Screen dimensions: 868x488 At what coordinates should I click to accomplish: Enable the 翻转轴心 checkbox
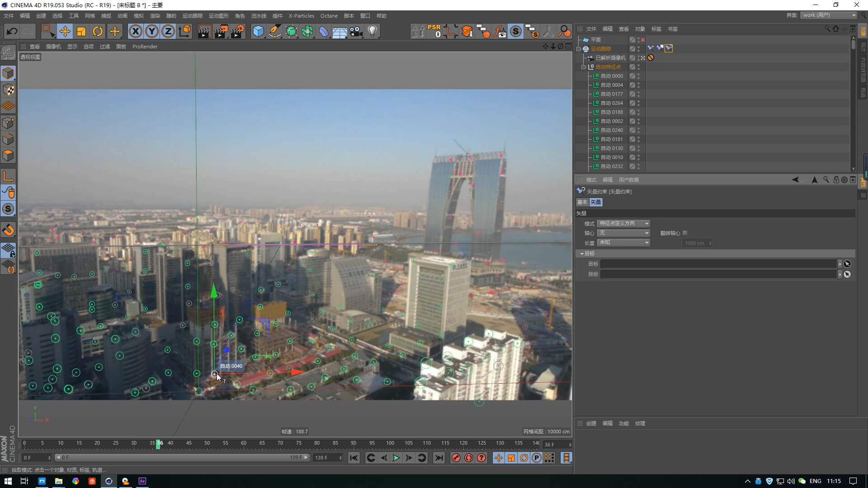[685, 233]
